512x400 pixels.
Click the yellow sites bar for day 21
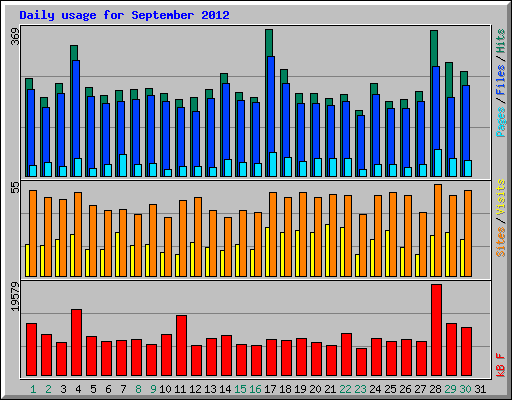(327, 250)
